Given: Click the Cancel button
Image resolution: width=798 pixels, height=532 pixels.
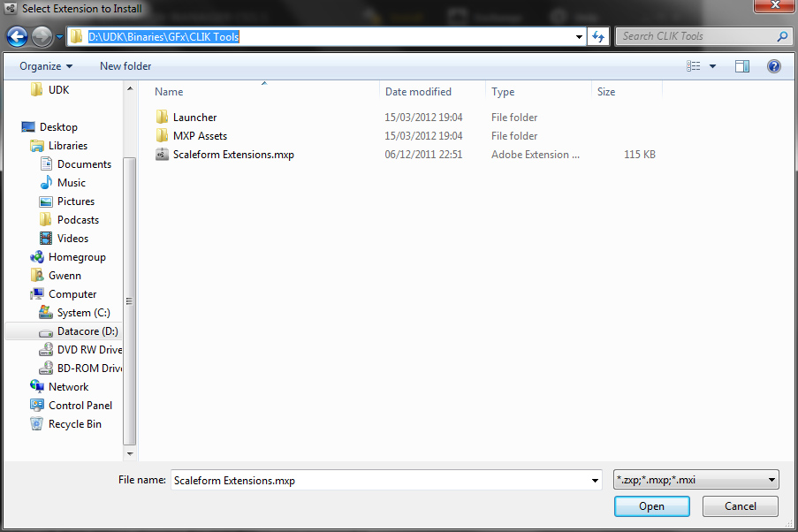Looking at the screenshot, I should 741,506.
